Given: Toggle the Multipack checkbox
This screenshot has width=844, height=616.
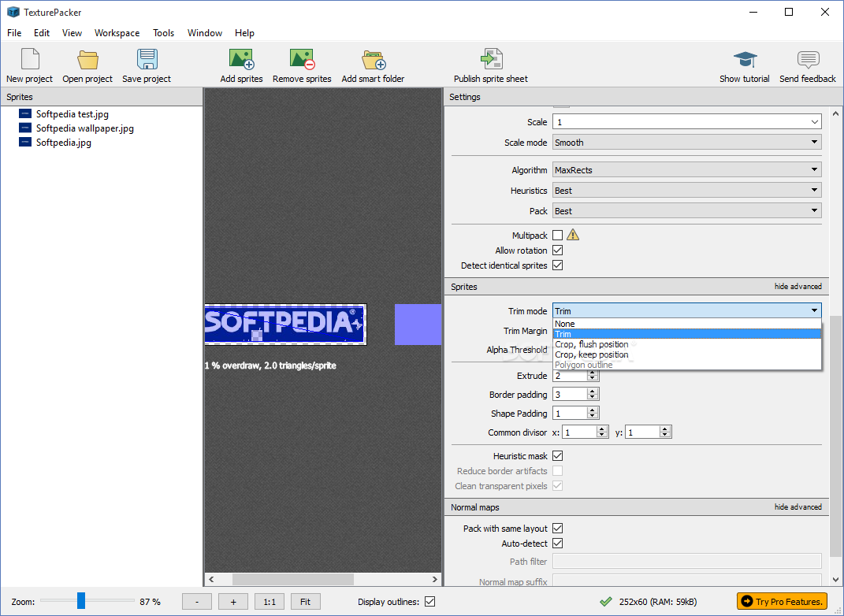Looking at the screenshot, I should [x=558, y=235].
